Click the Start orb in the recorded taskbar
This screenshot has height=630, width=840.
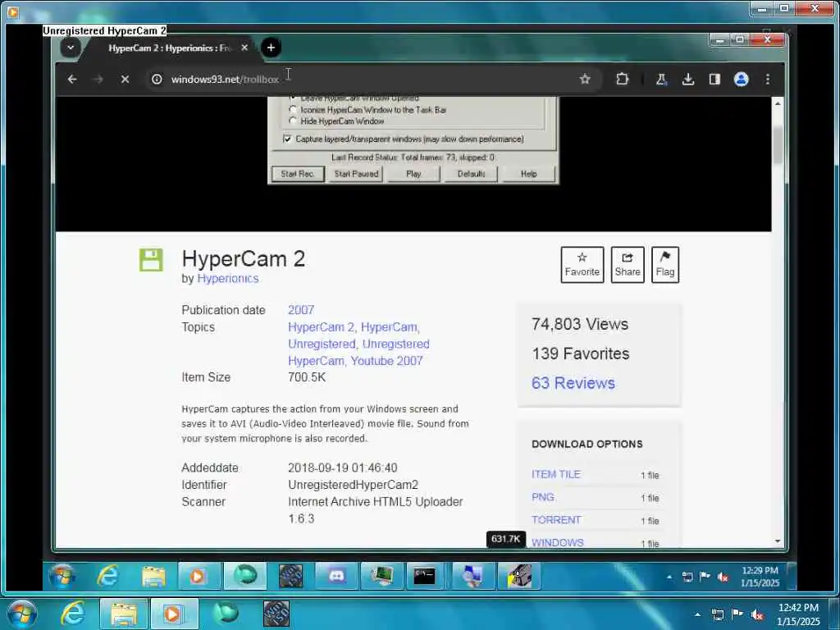point(62,576)
